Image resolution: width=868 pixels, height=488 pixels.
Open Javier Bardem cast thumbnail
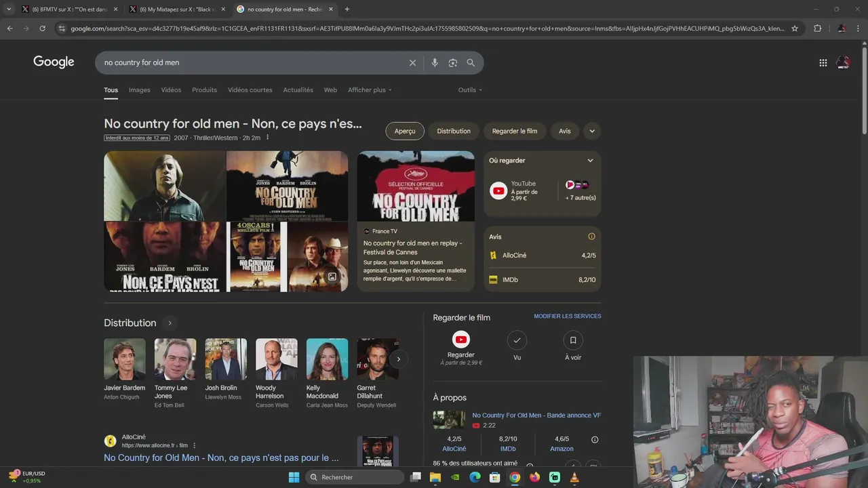(125, 359)
